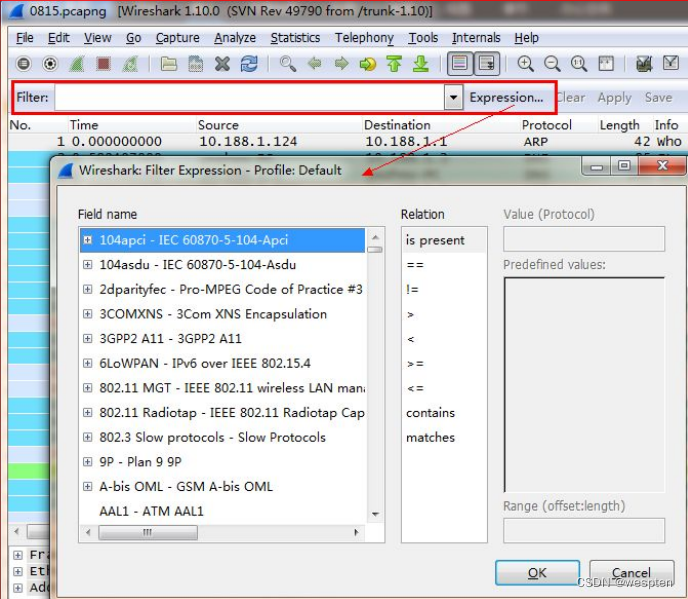
Task: Select the 'is present' relation
Action: (444, 240)
